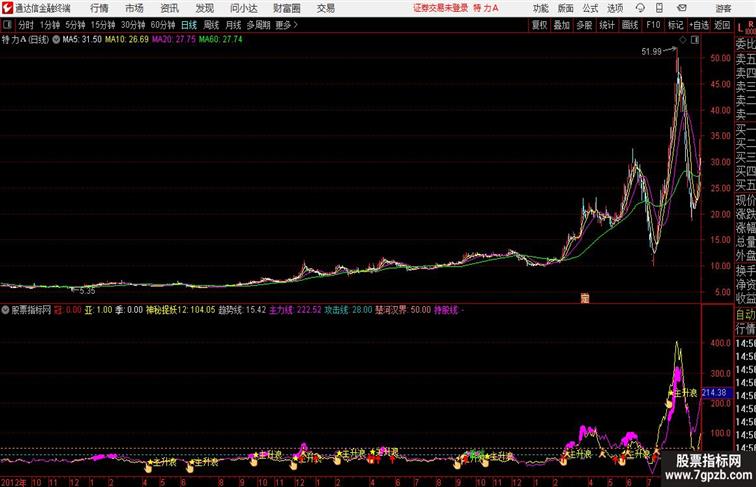Switch to the 1分钟 period tab

[50, 25]
